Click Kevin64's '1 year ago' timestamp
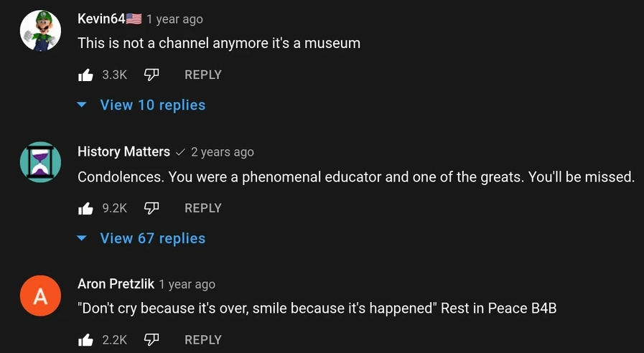 click(x=174, y=19)
